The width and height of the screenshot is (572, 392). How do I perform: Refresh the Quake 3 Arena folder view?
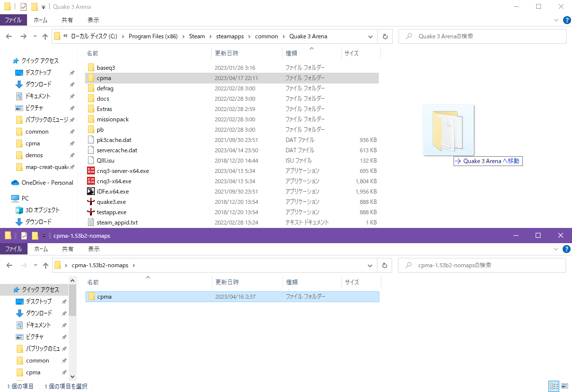click(x=385, y=36)
